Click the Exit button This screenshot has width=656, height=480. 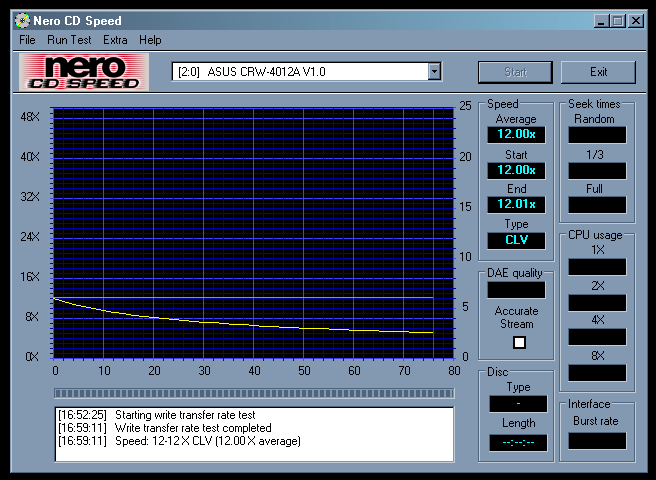(598, 72)
